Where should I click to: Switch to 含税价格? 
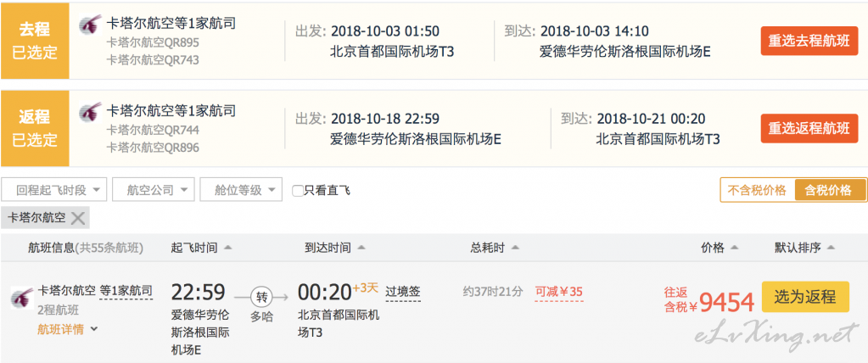tap(829, 190)
